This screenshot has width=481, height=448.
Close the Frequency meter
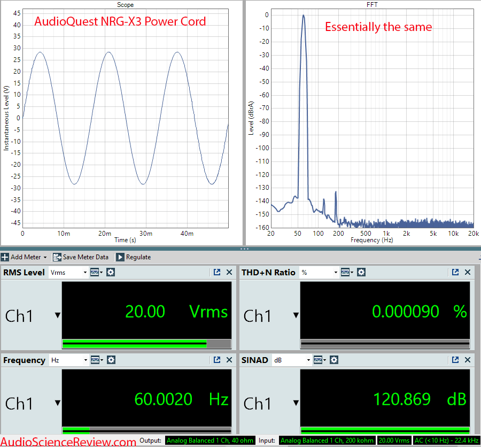point(229,360)
